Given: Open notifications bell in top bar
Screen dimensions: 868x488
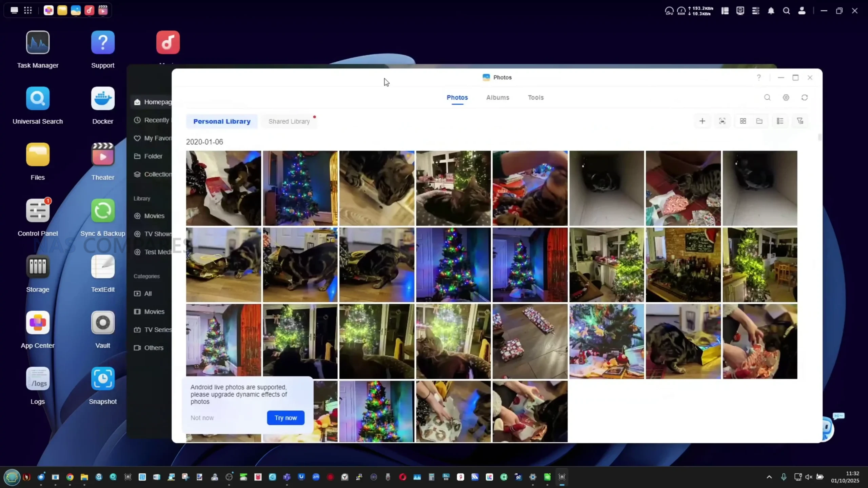Looking at the screenshot, I should [771, 11].
